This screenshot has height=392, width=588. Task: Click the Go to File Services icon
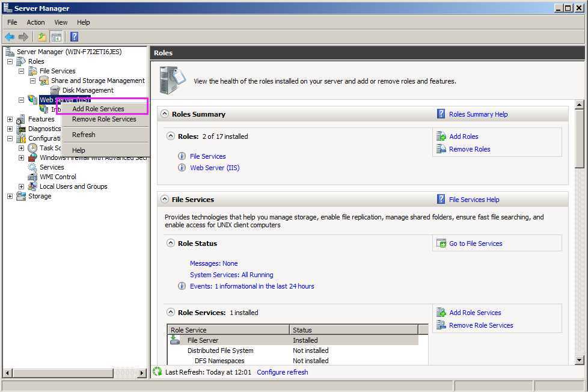[x=441, y=243]
